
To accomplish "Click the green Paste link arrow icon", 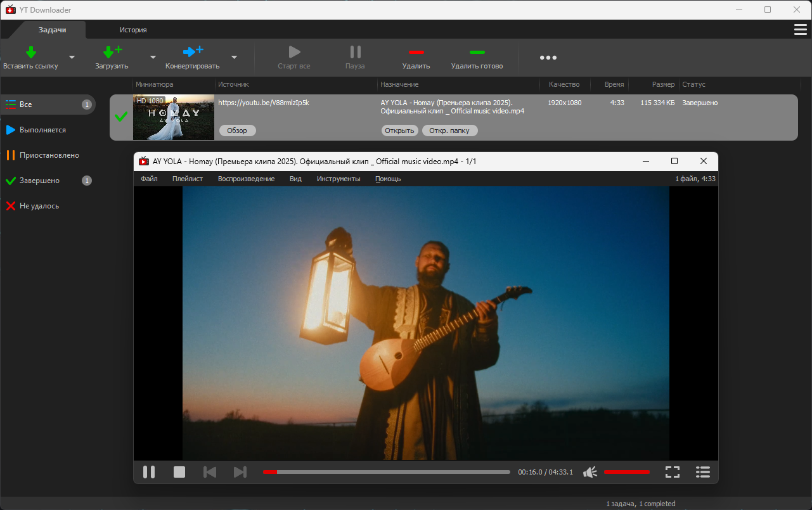I will pyautogui.click(x=30, y=52).
